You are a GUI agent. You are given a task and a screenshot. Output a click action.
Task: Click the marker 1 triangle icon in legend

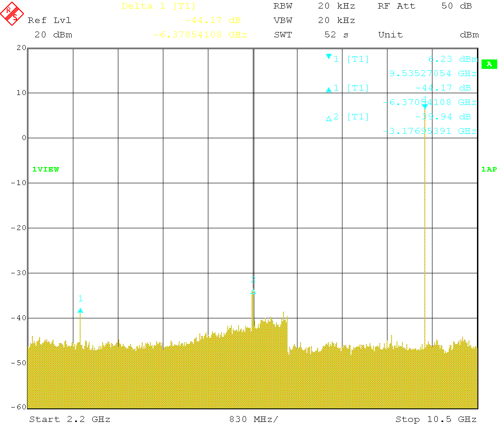pyautogui.click(x=328, y=57)
